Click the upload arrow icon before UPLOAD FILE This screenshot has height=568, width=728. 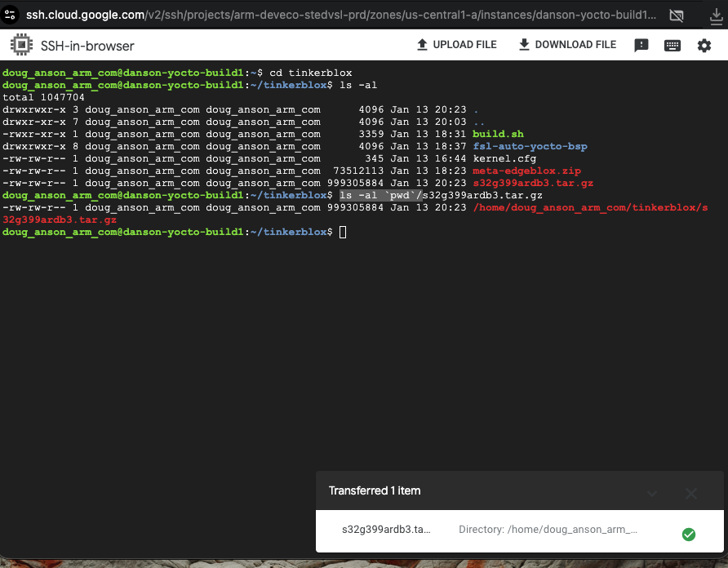tap(421, 44)
